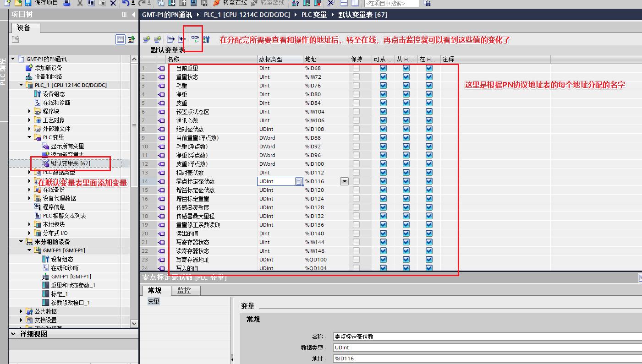Click the Cut scissors icon

(80, 3)
